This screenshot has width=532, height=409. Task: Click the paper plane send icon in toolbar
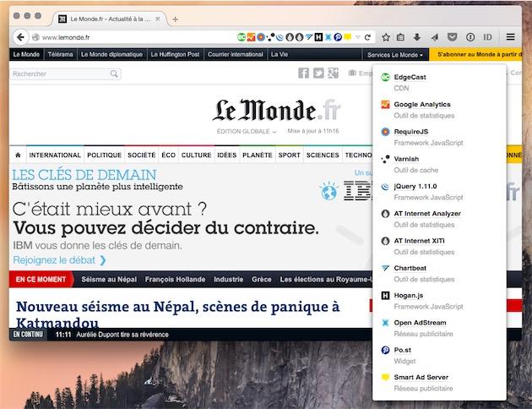[x=434, y=37]
